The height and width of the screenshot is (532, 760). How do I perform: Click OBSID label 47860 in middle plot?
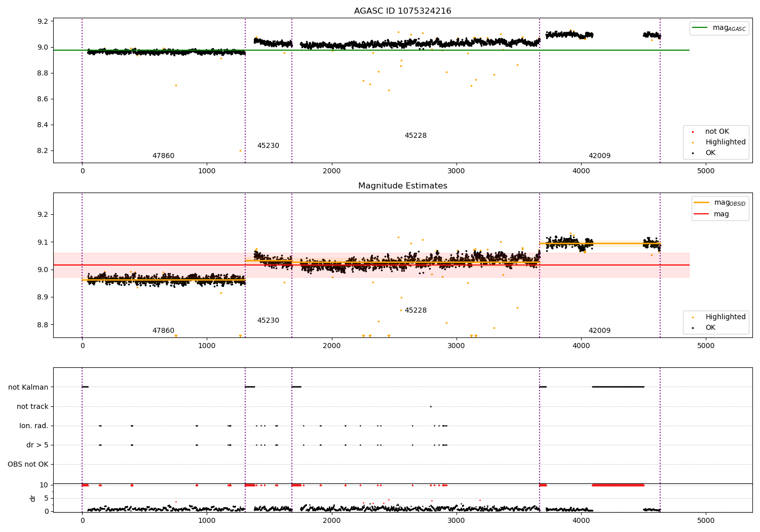[163, 331]
